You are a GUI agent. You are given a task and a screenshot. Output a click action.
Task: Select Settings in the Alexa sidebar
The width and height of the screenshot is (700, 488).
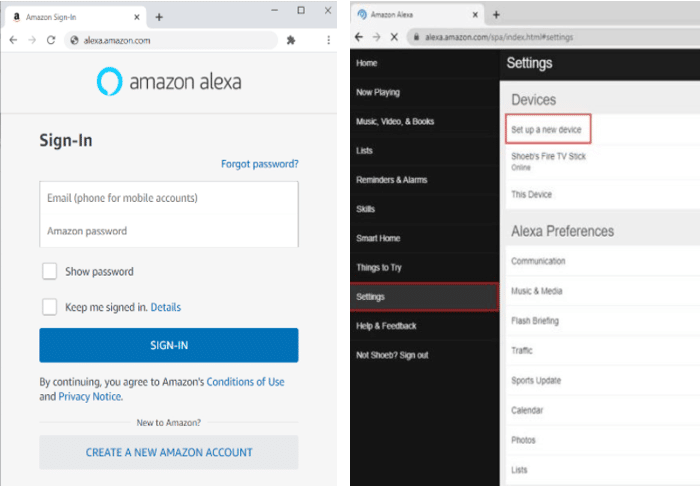coord(425,296)
